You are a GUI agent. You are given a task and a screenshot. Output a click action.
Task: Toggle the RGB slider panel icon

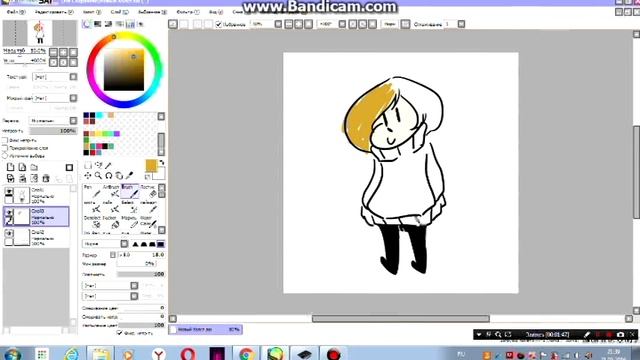(x=98, y=24)
